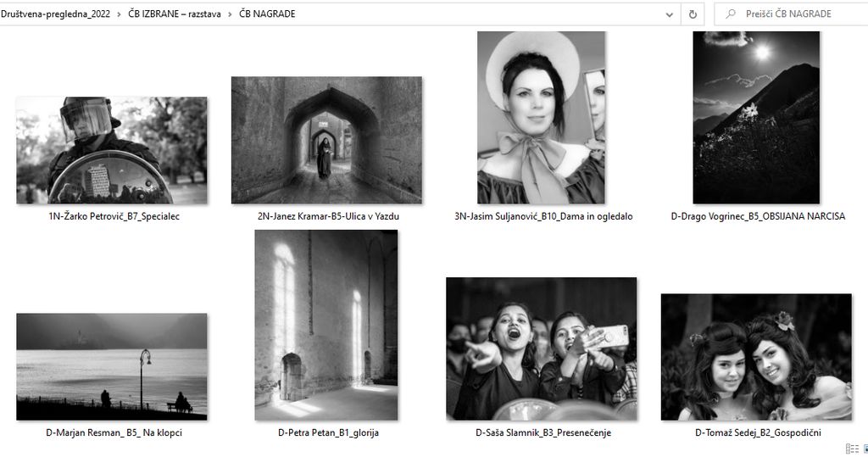Click the ČB NAGRADE breadcrumb segment
This screenshot has height=457, width=868.
click(267, 14)
